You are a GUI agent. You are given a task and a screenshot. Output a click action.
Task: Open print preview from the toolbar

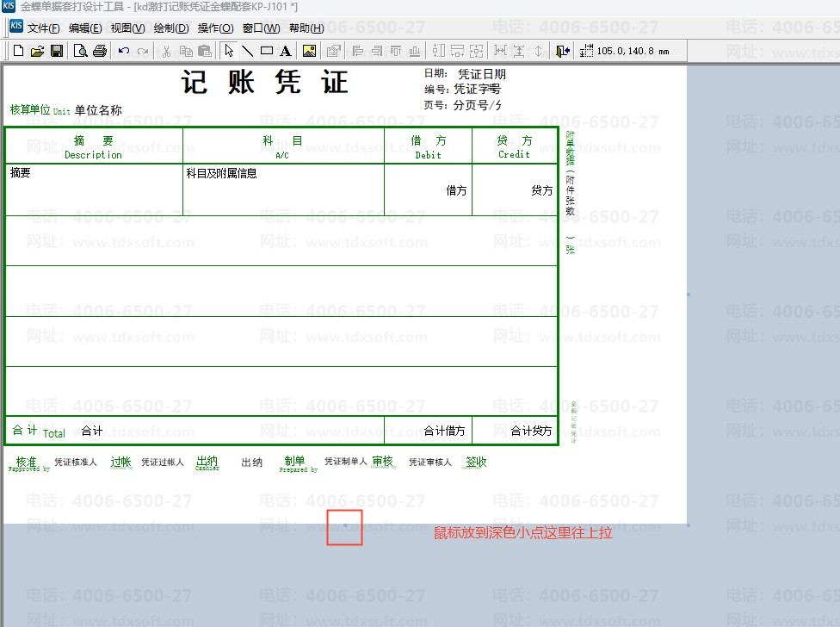tap(80, 51)
